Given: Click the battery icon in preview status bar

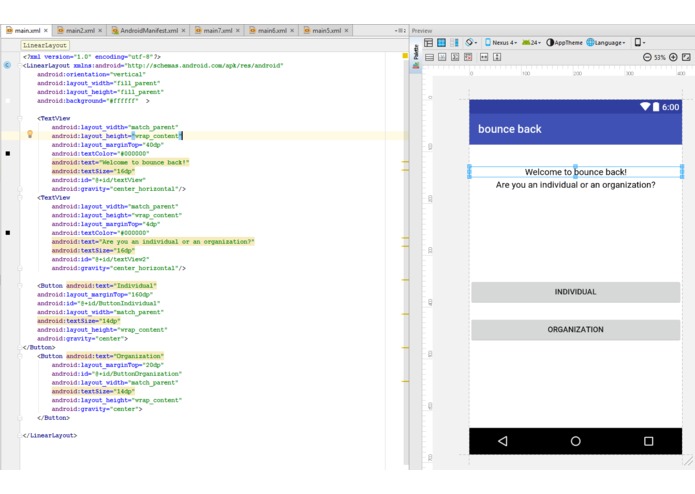Looking at the screenshot, I should pos(656,107).
